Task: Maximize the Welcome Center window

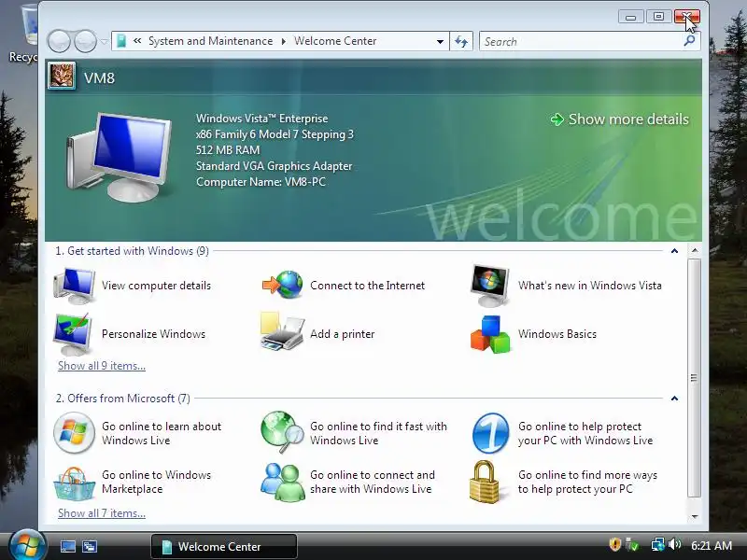Action: pos(658,17)
